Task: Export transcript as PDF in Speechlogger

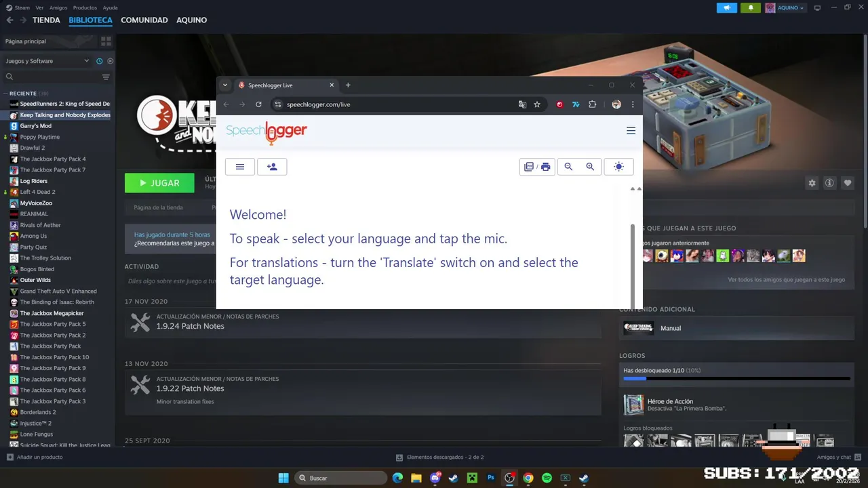Action: pyautogui.click(x=529, y=167)
